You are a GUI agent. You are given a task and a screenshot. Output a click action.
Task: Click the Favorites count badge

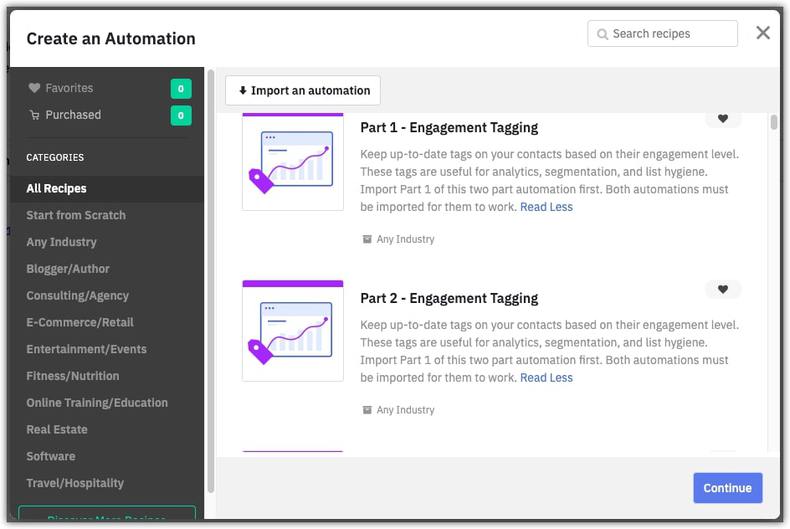pos(181,89)
